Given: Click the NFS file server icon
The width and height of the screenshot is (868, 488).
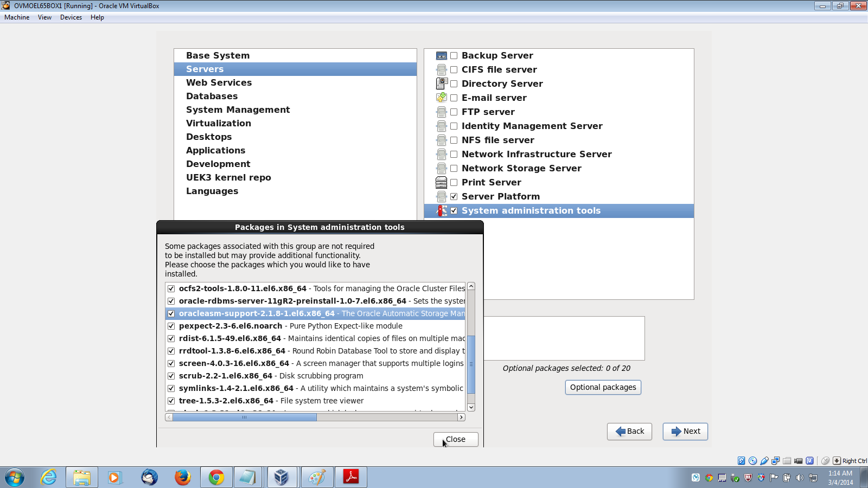Looking at the screenshot, I should [442, 140].
